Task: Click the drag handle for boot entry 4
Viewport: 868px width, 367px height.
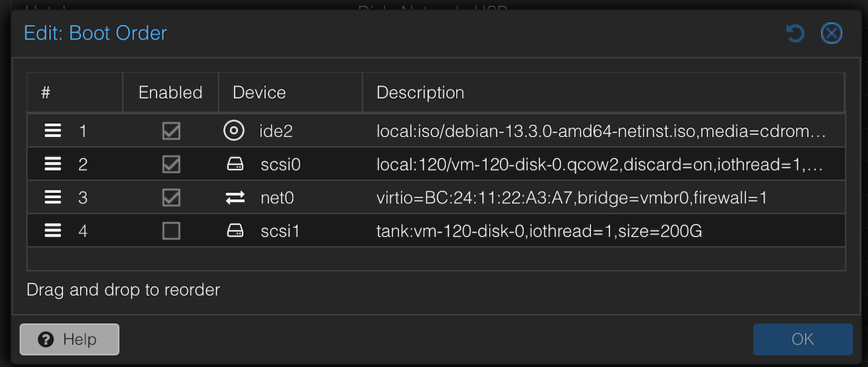Action: click(x=52, y=231)
